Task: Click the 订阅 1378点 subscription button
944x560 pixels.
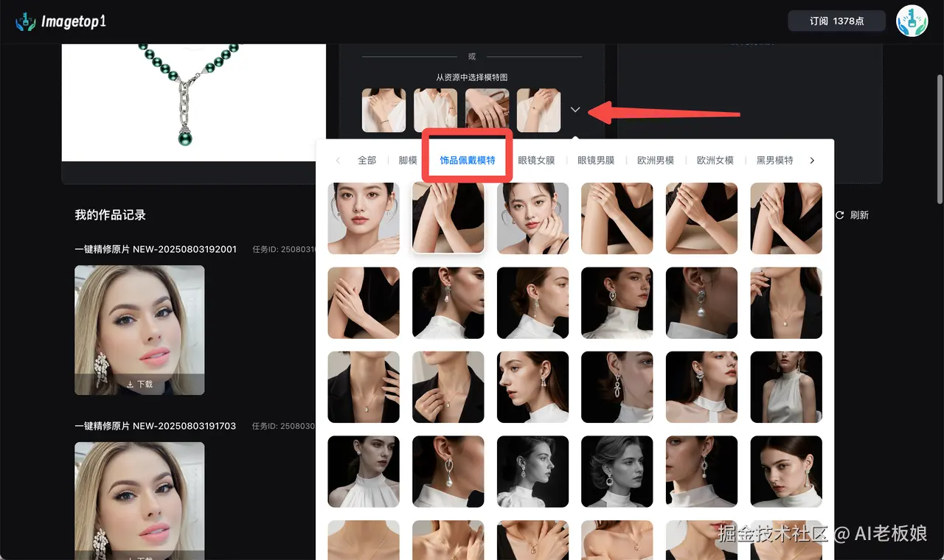Action: point(836,21)
